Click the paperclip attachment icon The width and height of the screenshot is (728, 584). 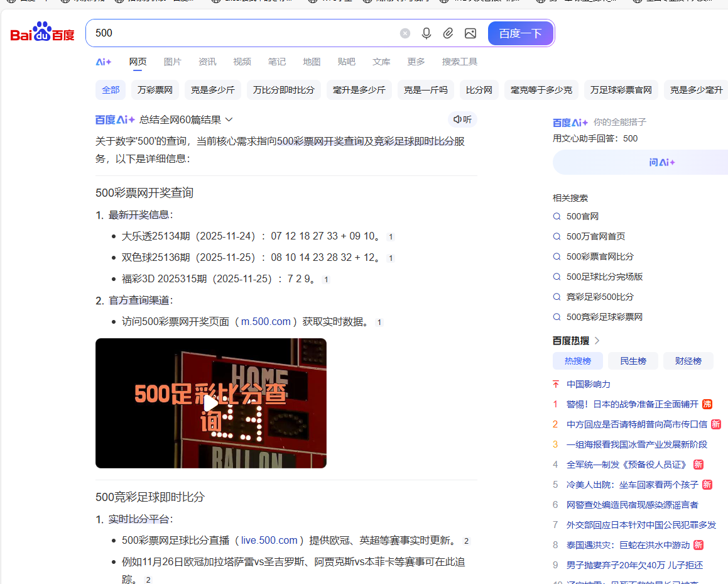(x=448, y=33)
